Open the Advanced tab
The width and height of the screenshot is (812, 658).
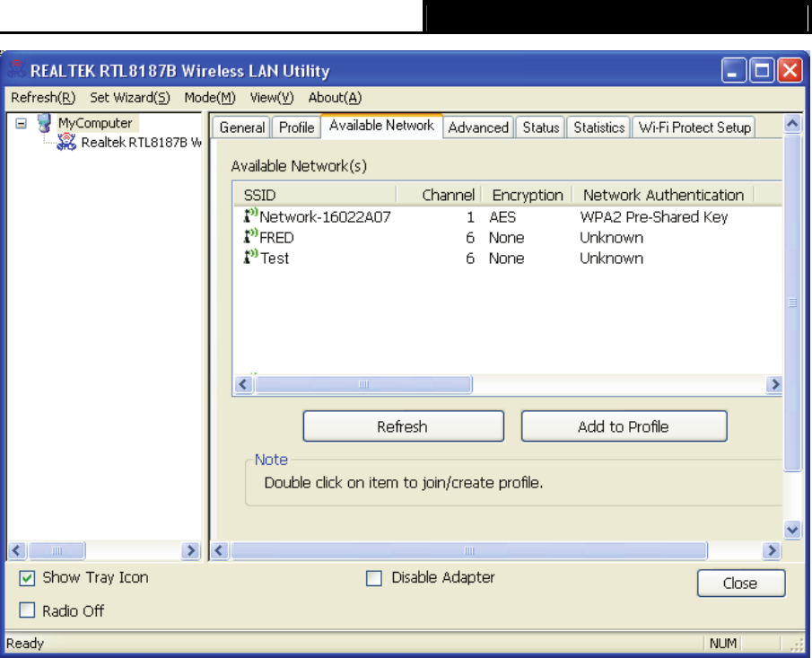click(478, 127)
